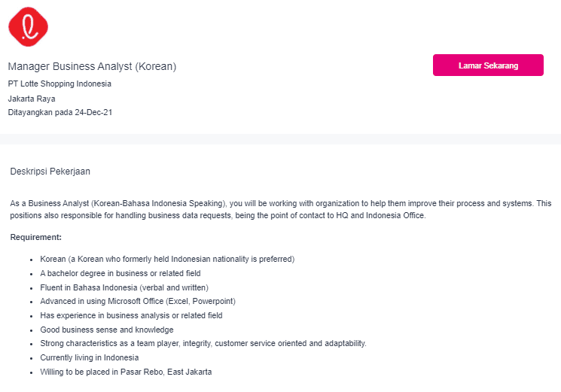Click the Ditayangkan pada 24-Dec-21 date
561x392 pixels.
coord(60,112)
